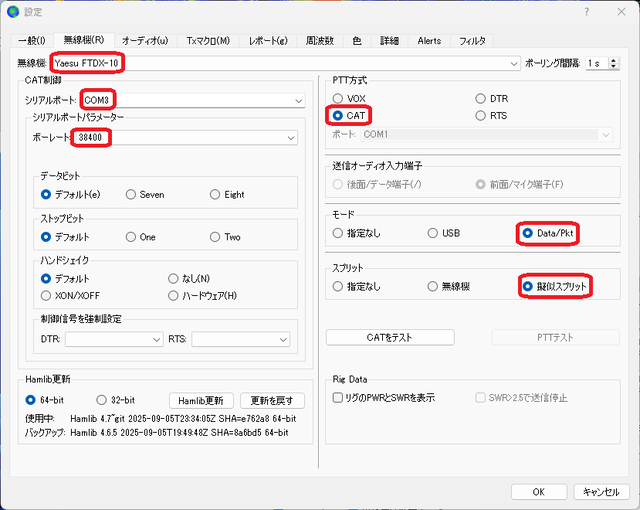Select ストップビット デフォルト radio button
This screenshot has width=640, height=510.
click(x=65, y=237)
